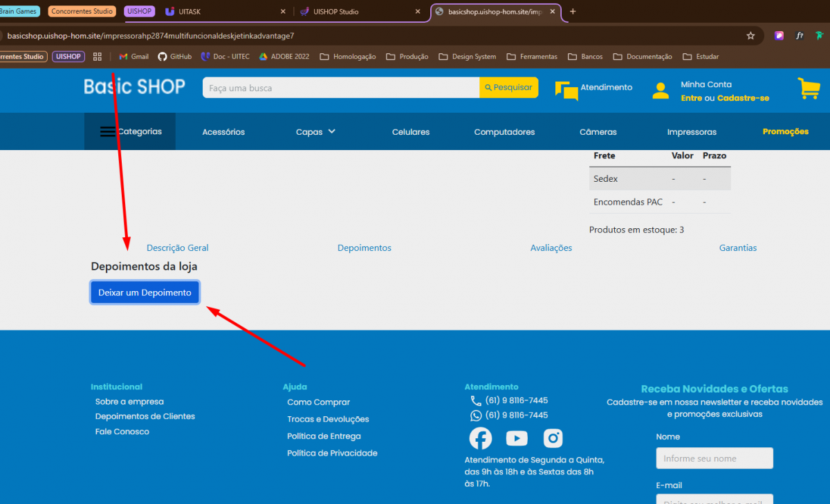Click the Atendimento chat bubbles icon

566,91
